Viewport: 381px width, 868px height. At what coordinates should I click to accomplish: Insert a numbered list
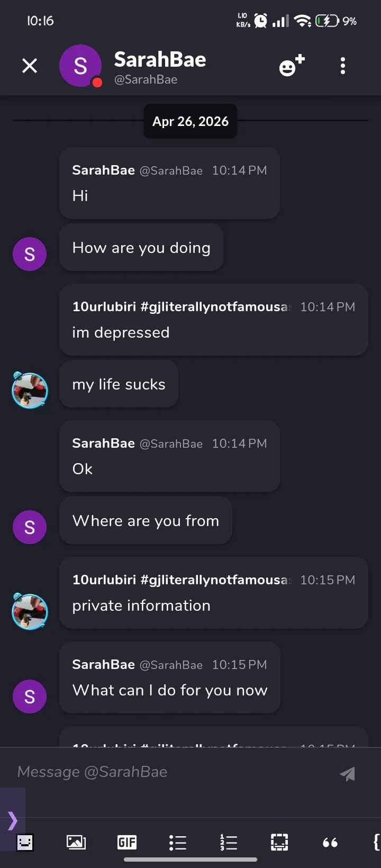coord(229,842)
